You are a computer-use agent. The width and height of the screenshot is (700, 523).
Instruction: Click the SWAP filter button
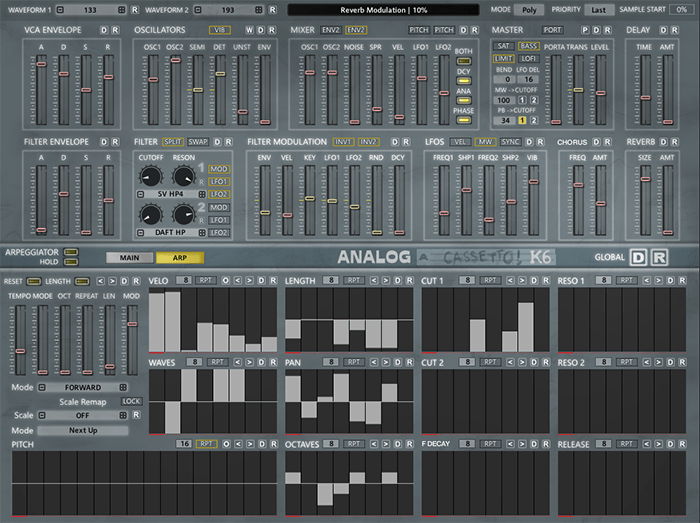coord(198,142)
